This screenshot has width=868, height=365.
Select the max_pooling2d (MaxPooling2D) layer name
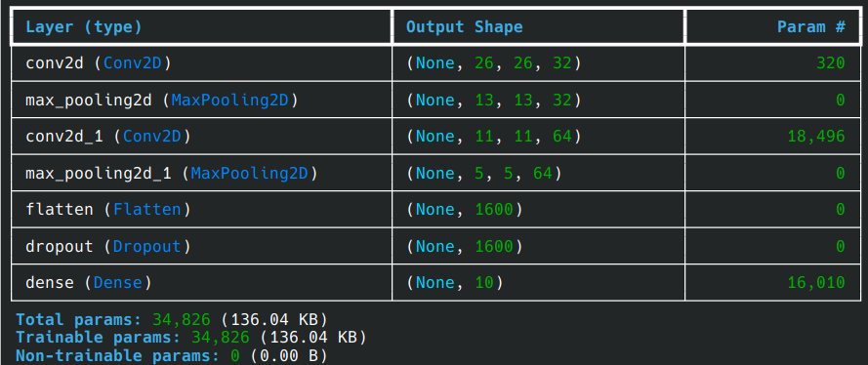point(162,101)
